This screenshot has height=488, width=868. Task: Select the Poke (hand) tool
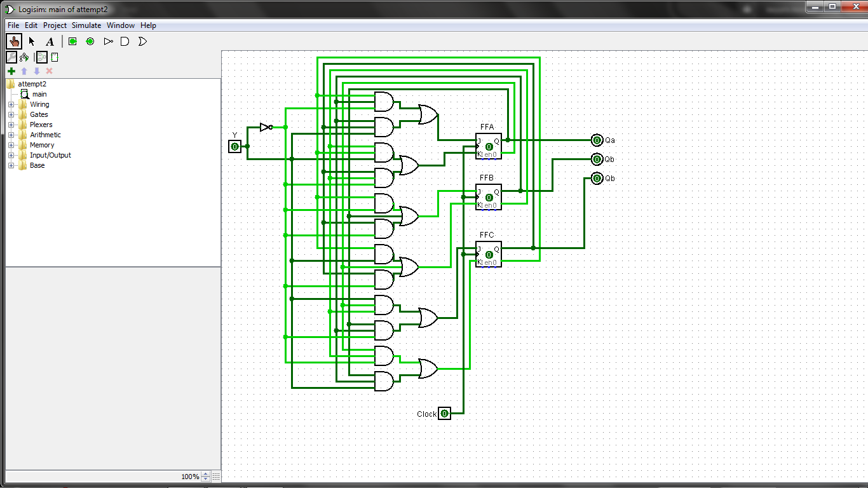[x=13, y=41]
